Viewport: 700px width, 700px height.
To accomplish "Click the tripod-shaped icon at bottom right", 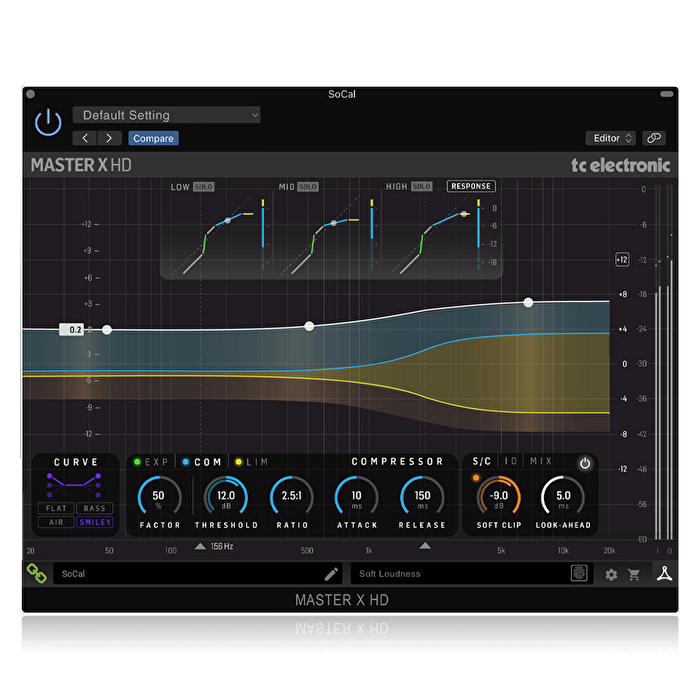I will coord(664,574).
